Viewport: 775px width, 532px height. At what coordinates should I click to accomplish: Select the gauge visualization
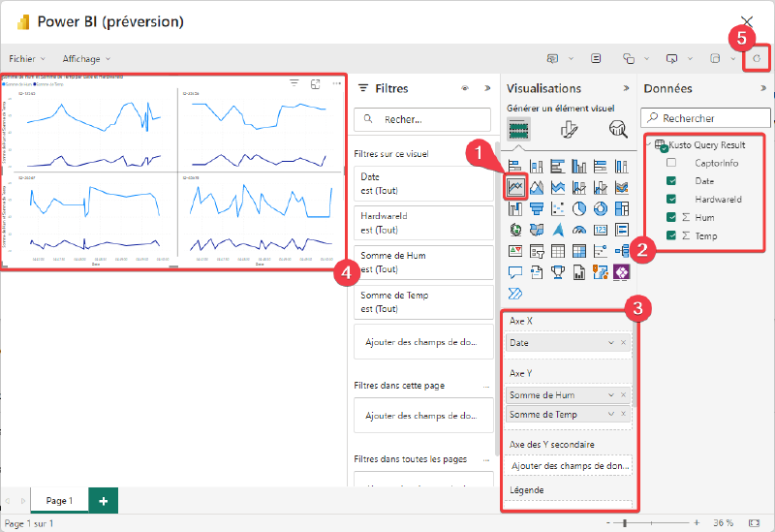(579, 230)
